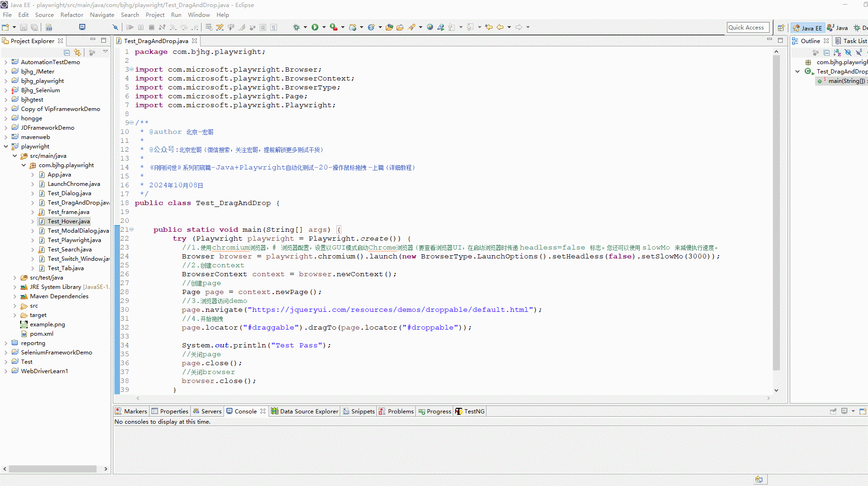This screenshot has height=486, width=868.
Task: Open the Refactor menu
Action: pos(72,15)
